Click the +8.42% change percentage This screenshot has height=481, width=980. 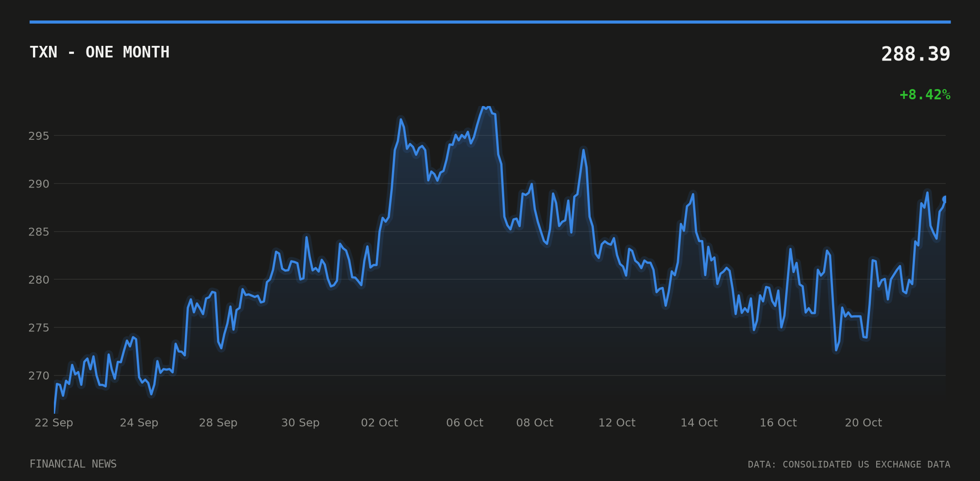[925, 95]
